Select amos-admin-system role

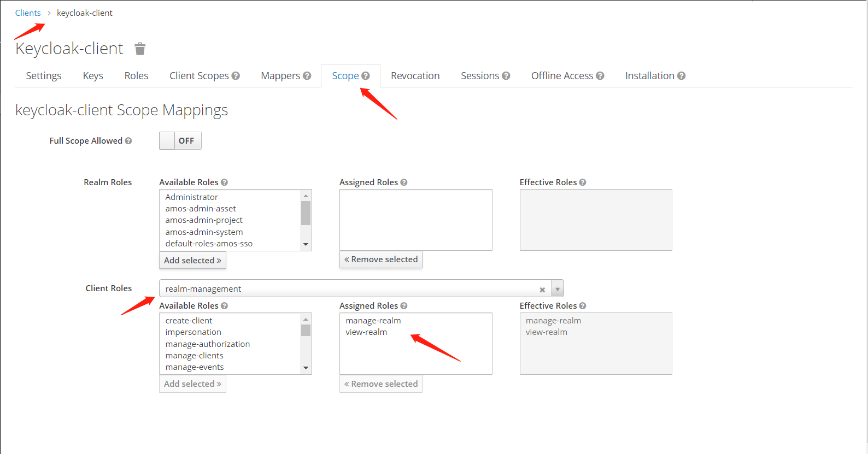[204, 232]
